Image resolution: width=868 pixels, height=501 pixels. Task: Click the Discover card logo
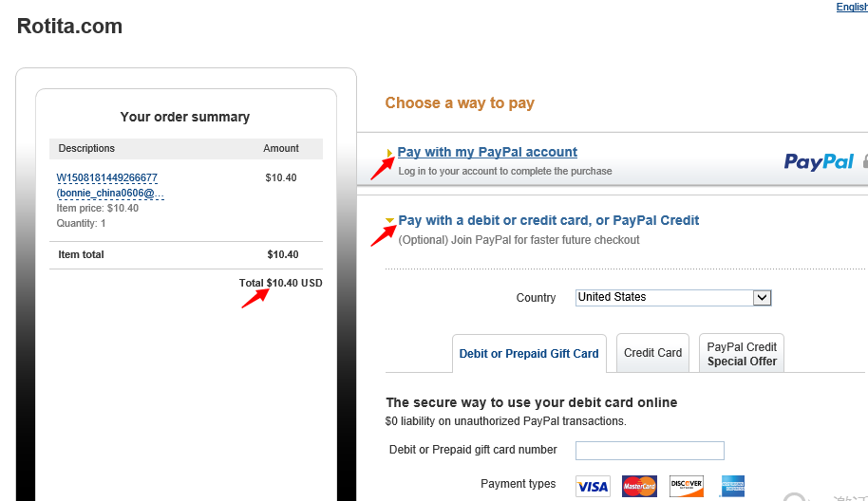coord(687,486)
